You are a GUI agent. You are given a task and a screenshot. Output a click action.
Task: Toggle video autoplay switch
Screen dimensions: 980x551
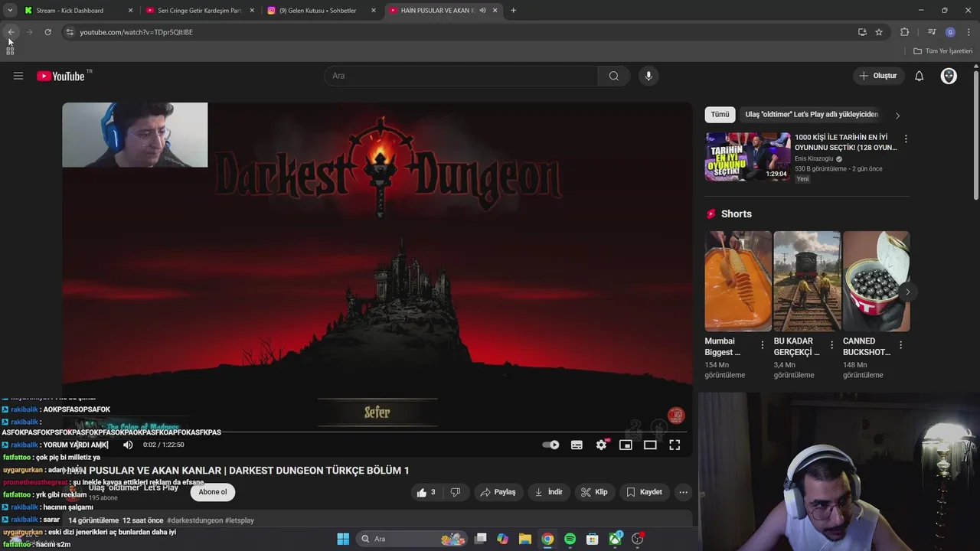550,445
